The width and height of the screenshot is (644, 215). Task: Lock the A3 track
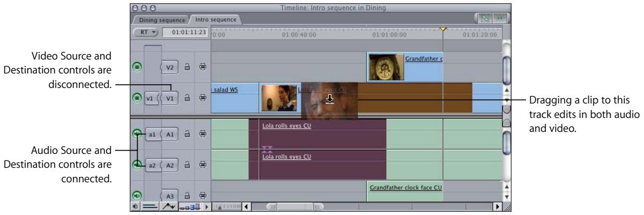point(188,195)
